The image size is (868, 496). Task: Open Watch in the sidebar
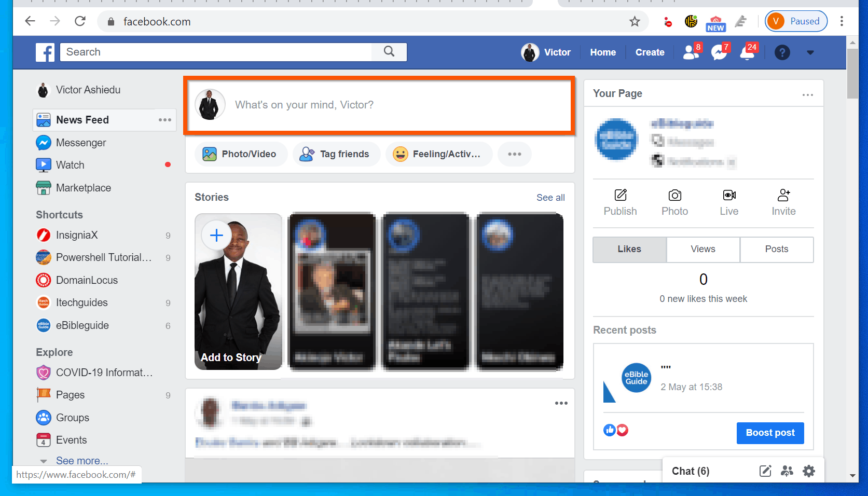point(70,164)
